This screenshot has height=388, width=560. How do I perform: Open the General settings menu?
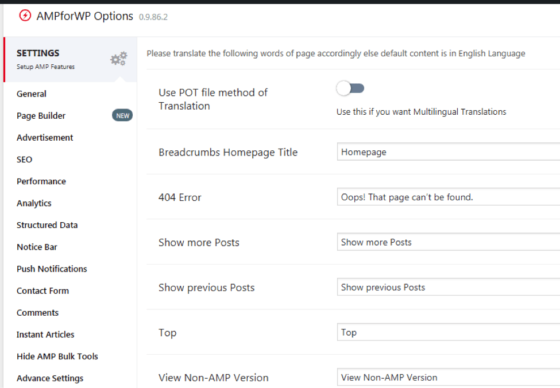pos(31,94)
